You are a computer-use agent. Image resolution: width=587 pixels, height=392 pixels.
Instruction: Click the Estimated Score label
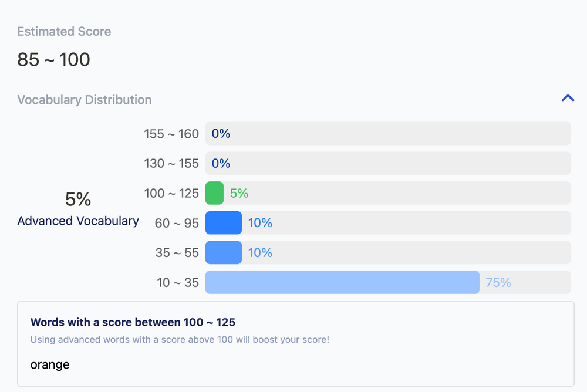tap(64, 32)
